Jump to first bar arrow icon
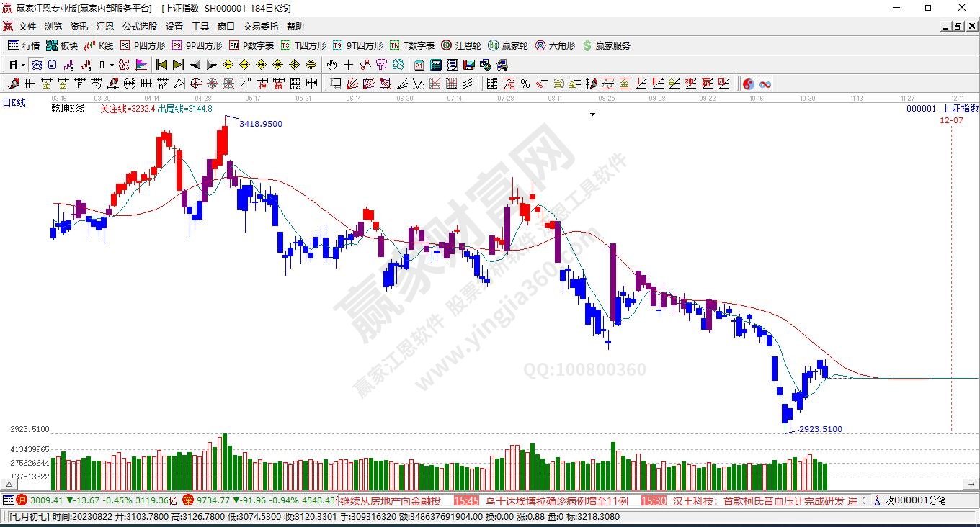This screenshot has width=980, height=527. pyautogui.click(x=162, y=65)
